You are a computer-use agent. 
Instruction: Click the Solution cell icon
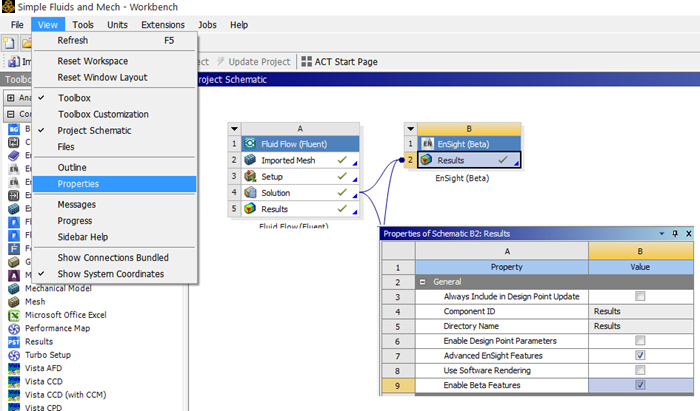coord(250,192)
